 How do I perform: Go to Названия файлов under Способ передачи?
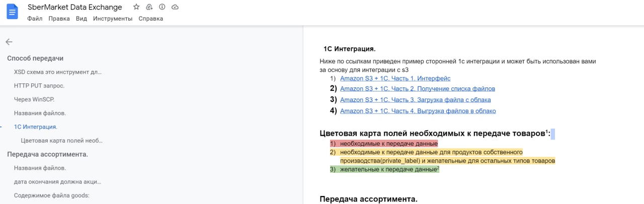point(40,113)
